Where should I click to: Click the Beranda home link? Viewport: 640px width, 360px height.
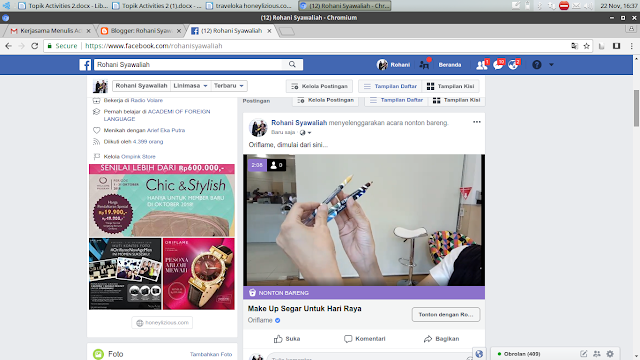click(x=450, y=64)
